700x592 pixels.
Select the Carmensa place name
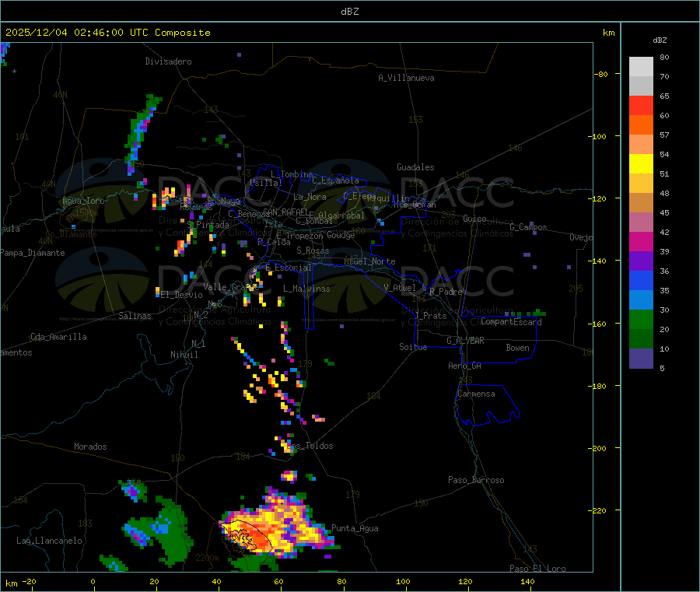tap(476, 394)
